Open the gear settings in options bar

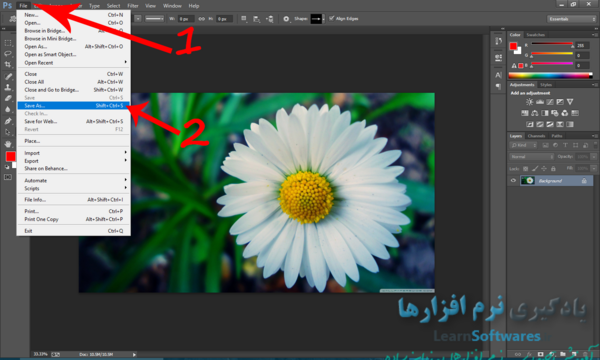pyautogui.click(x=286, y=19)
